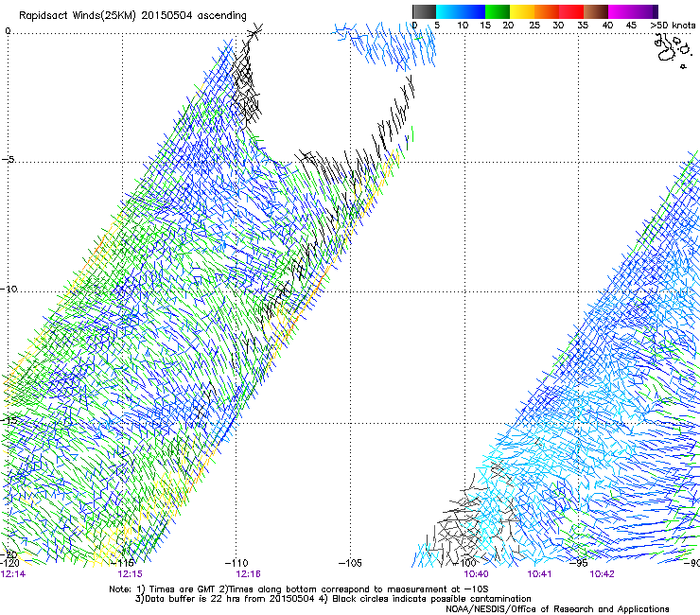This screenshot has height=615, width=700.
Task: Click the latitude axis label '-15'
Action: [9, 420]
